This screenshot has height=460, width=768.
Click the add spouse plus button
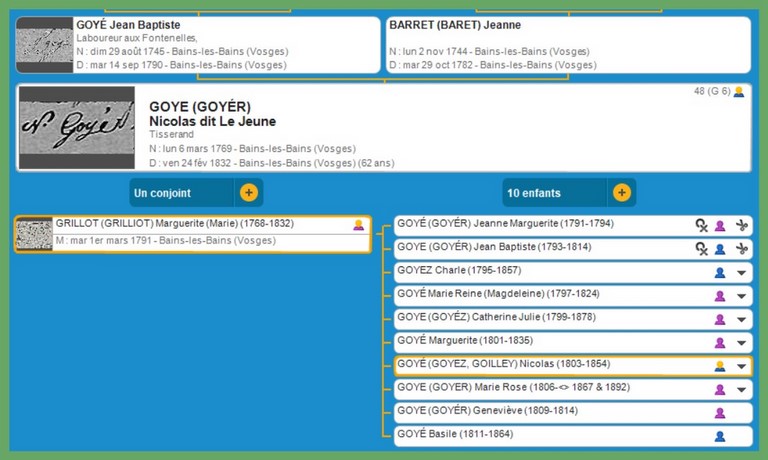pyautogui.click(x=249, y=193)
